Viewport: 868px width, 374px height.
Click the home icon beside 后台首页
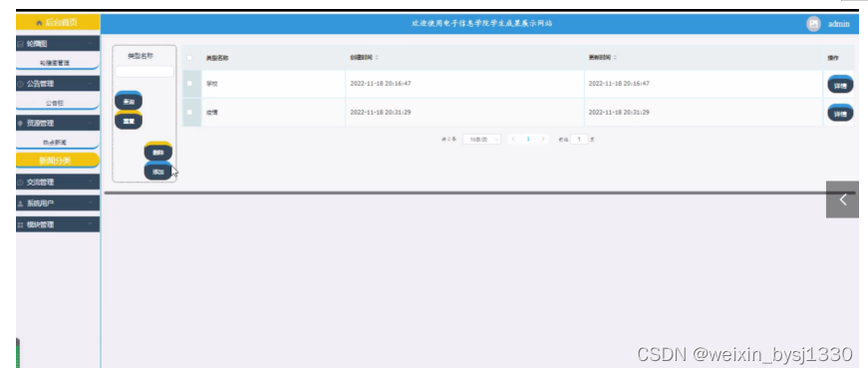click(x=39, y=23)
